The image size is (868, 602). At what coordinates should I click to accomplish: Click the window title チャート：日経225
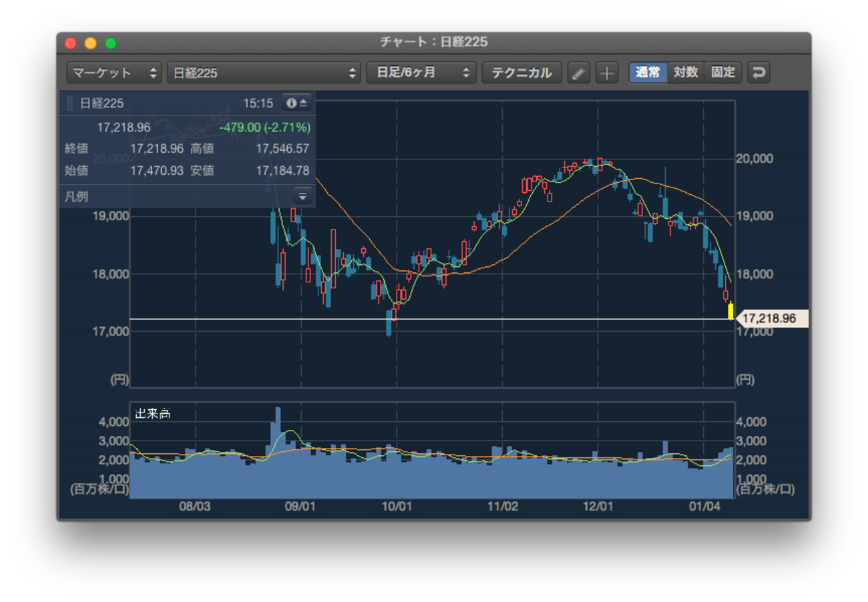(434, 42)
